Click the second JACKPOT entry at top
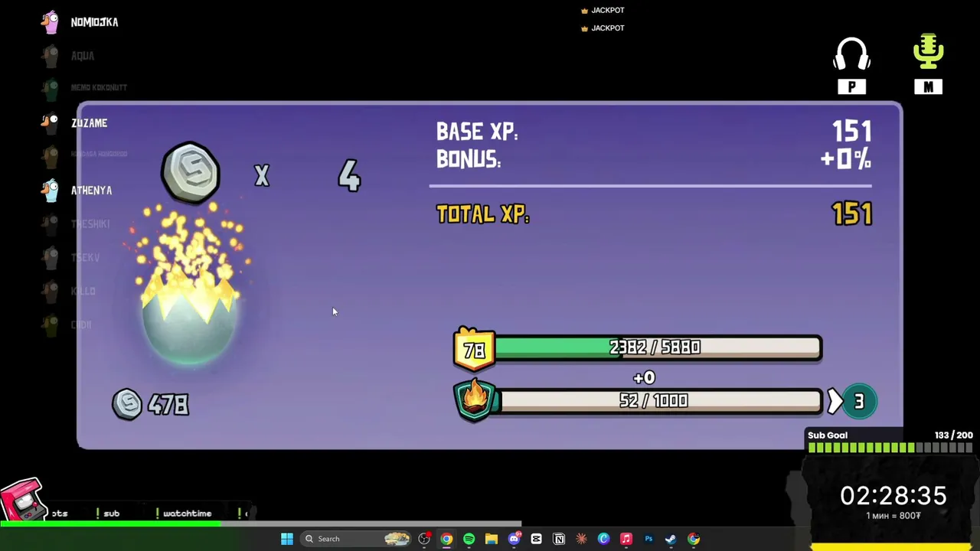The height and width of the screenshot is (551, 980). point(603,28)
